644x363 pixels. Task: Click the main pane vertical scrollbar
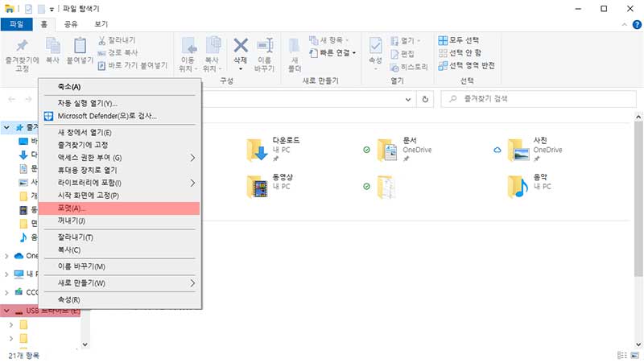point(638,199)
